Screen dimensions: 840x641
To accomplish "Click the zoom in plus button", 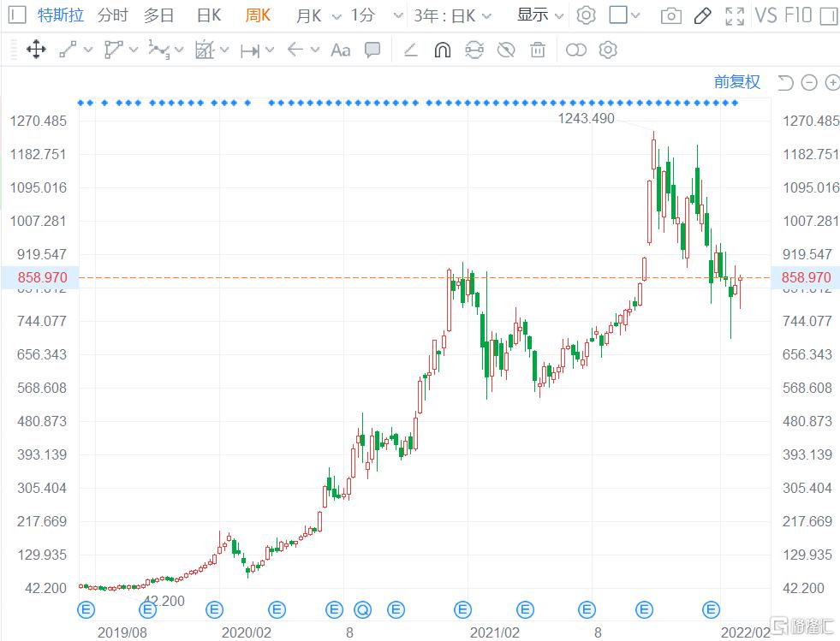I will 831,83.
